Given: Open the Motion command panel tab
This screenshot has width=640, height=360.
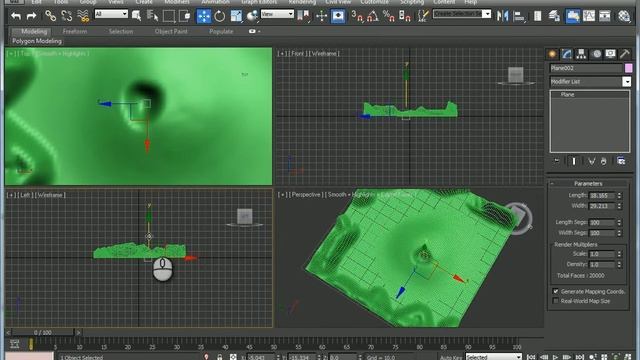Looking at the screenshot, I should pos(596,54).
